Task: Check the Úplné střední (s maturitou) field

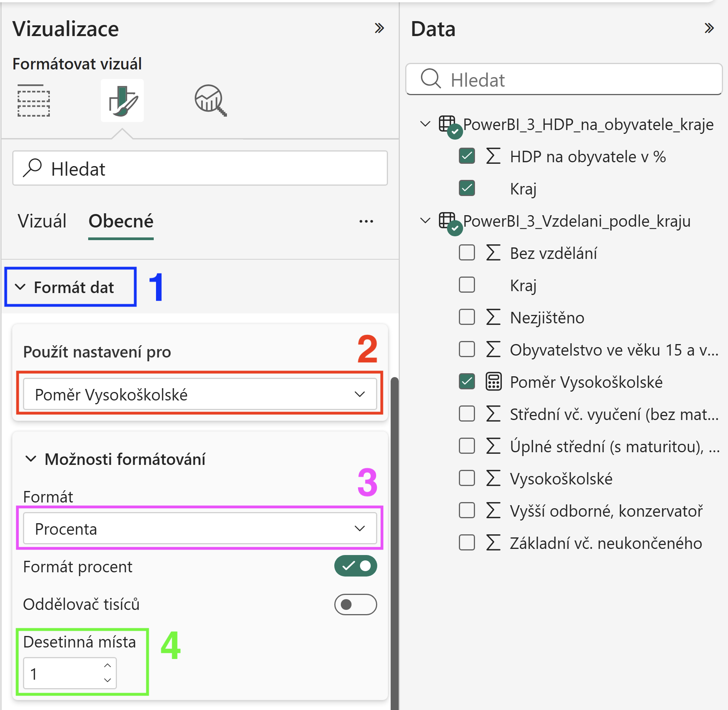Action: coord(467,446)
